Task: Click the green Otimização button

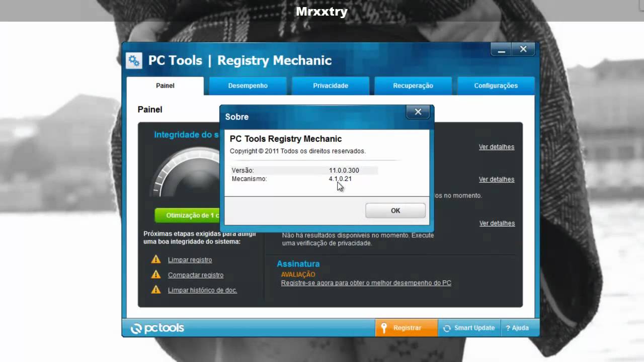Action: tap(187, 215)
